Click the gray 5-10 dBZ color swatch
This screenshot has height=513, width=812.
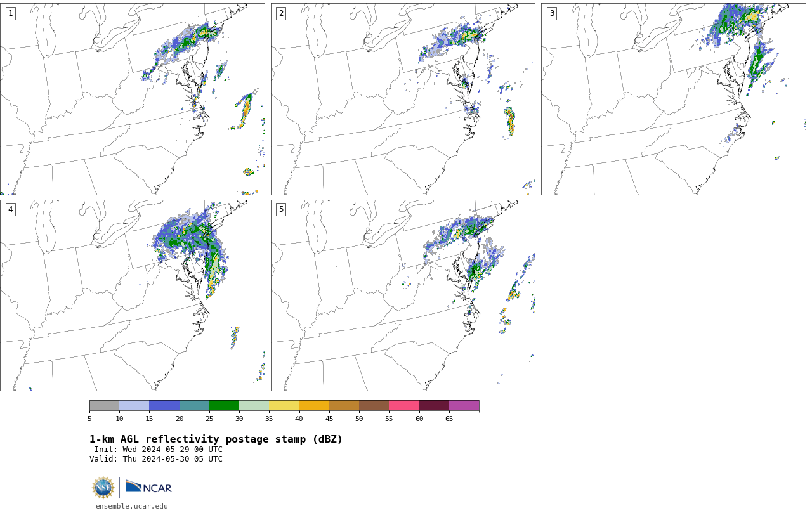click(x=104, y=406)
